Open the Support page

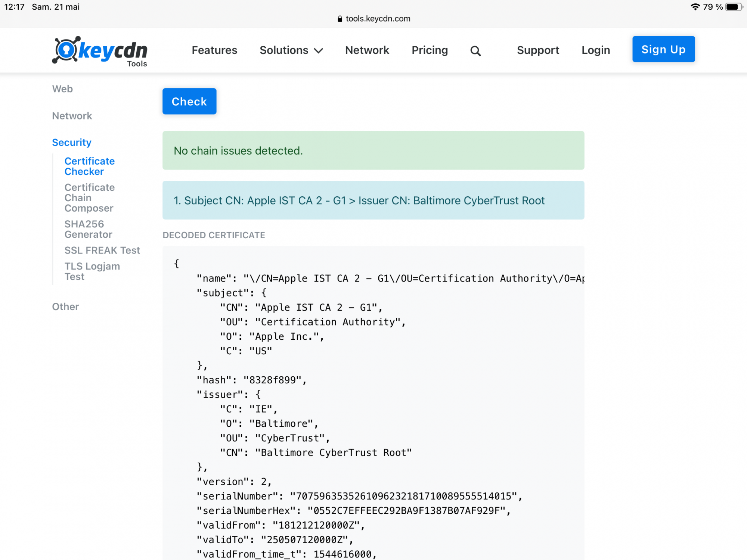pyautogui.click(x=538, y=50)
